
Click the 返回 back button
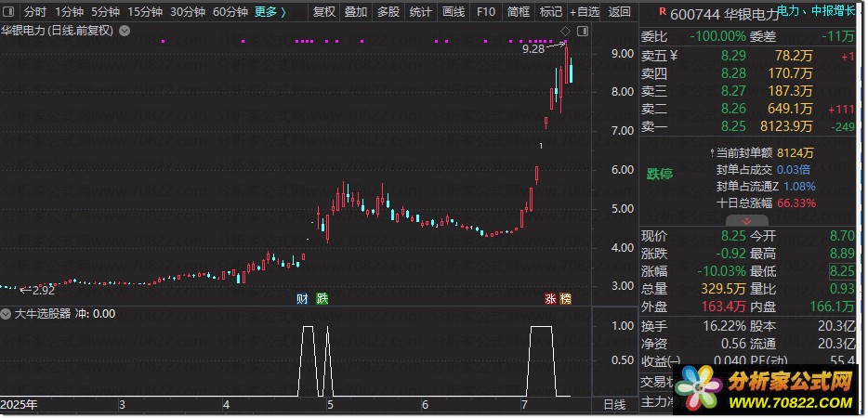point(619,12)
